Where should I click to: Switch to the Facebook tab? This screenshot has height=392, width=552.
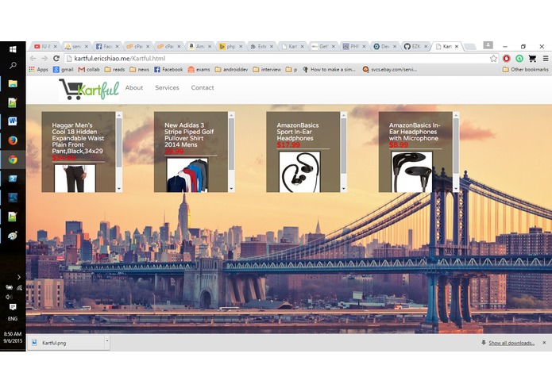(107, 46)
